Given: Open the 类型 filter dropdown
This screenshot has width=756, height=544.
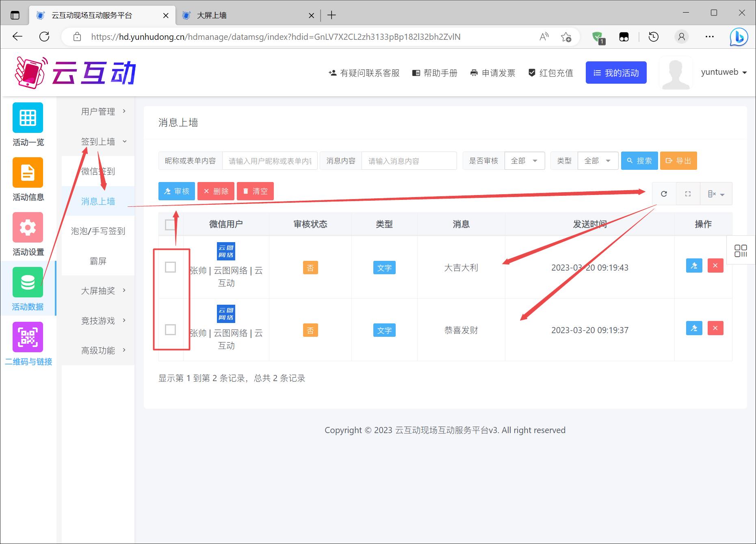Looking at the screenshot, I should pyautogui.click(x=598, y=161).
